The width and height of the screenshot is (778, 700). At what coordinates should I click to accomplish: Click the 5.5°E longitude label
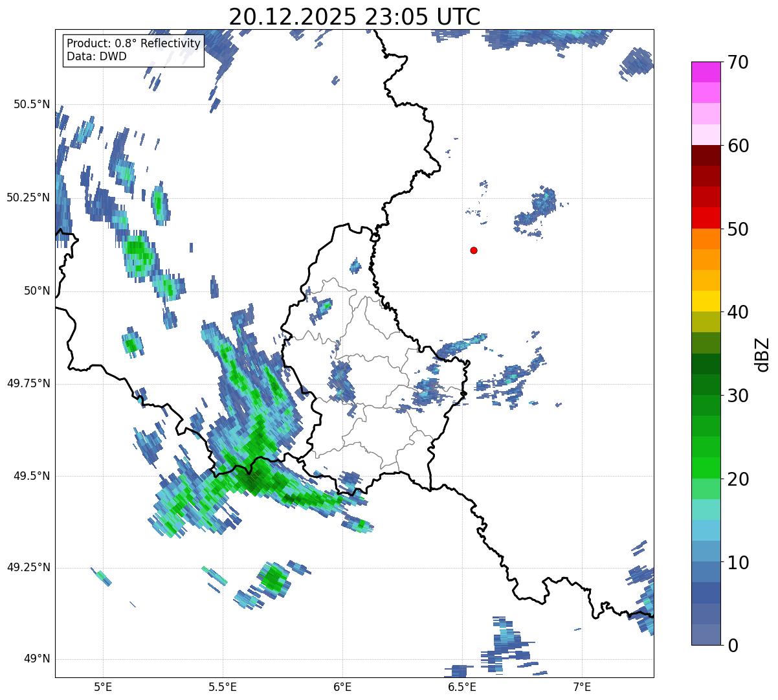[223, 686]
